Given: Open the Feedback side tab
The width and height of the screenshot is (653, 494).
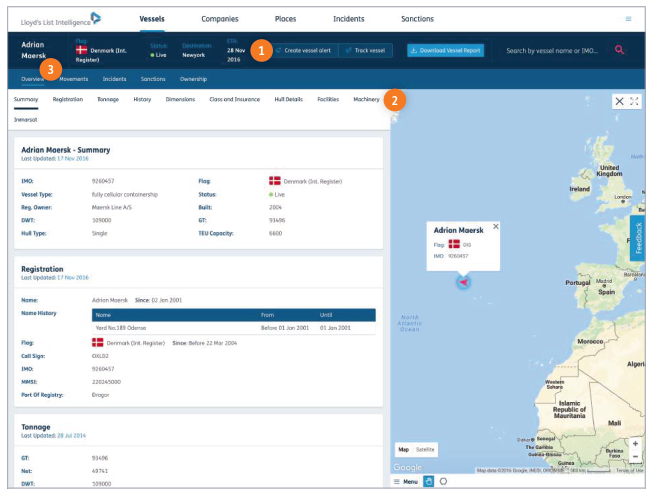Looking at the screenshot, I should tap(638, 238).
